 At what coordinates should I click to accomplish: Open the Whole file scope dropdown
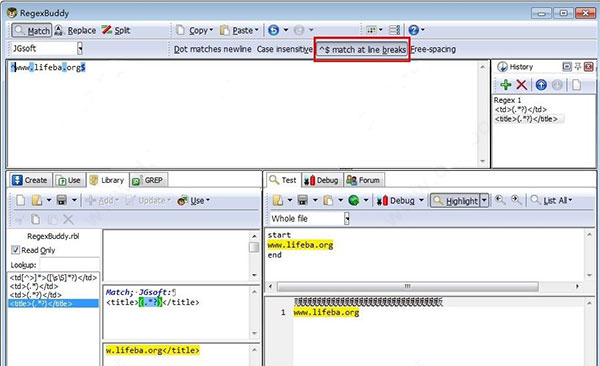(347, 219)
